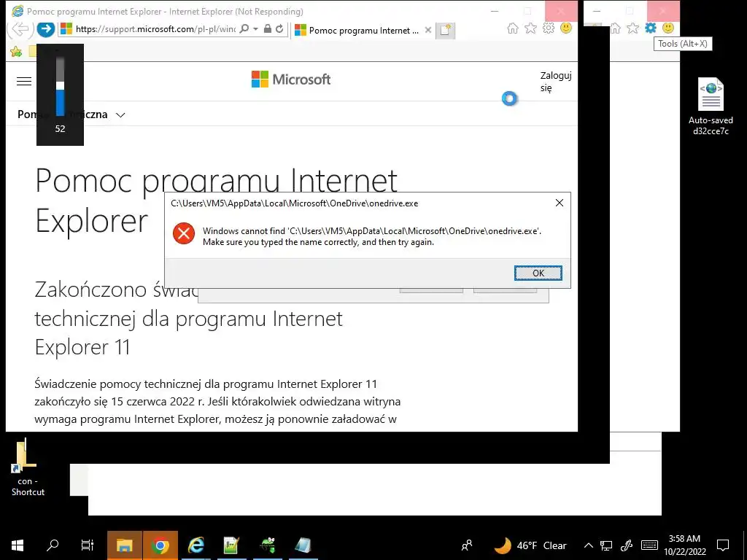Click the Home icon in the rear IE window
The height and width of the screenshot is (560, 747).
616,28
